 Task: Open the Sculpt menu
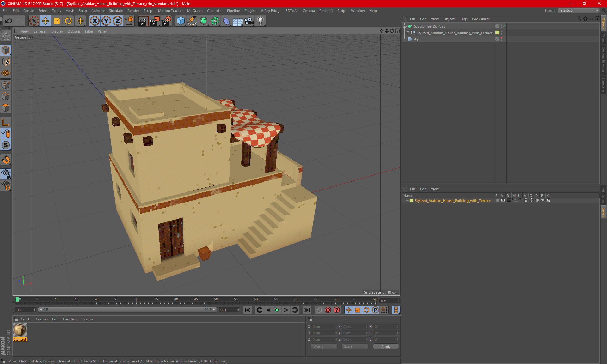coord(149,11)
